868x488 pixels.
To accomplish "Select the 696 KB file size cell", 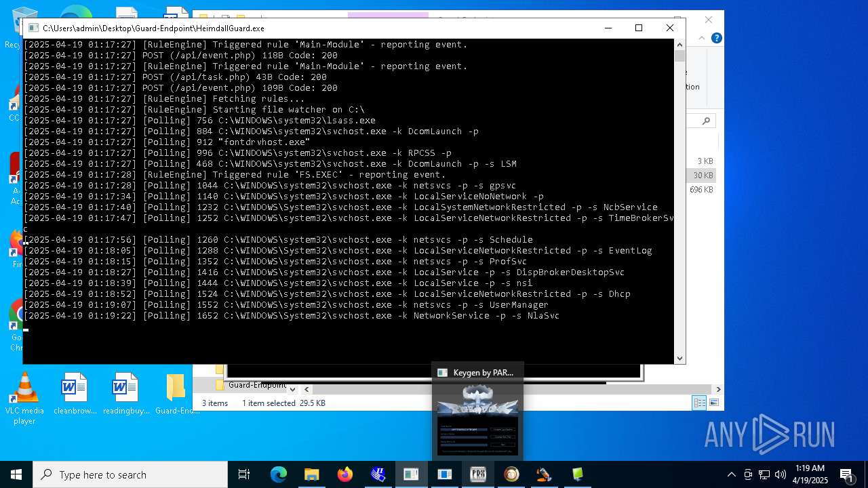I will tap(701, 190).
